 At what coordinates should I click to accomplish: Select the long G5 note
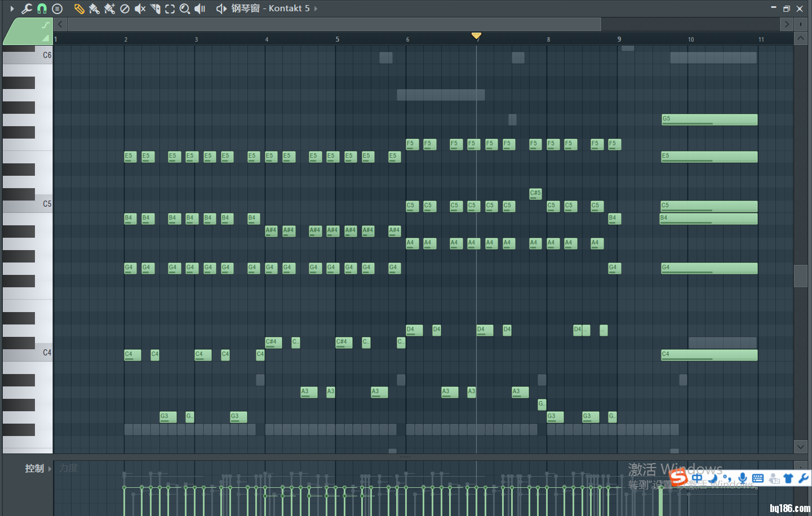point(709,119)
